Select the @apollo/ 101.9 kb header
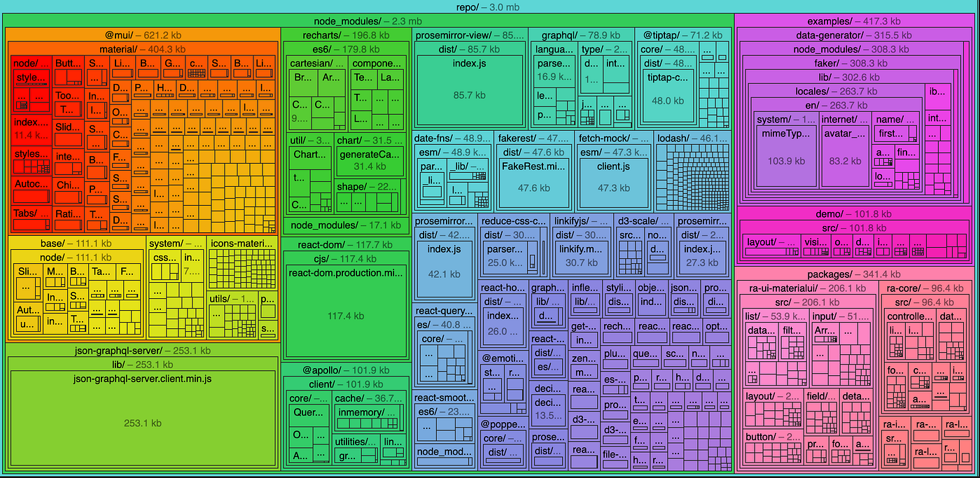980x478 pixels. coord(346,370)
